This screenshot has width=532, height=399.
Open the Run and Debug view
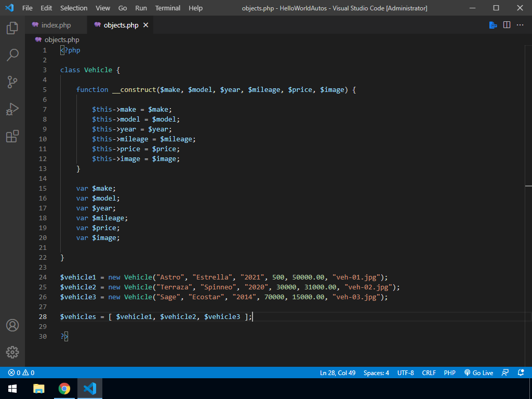pos(12,109)
